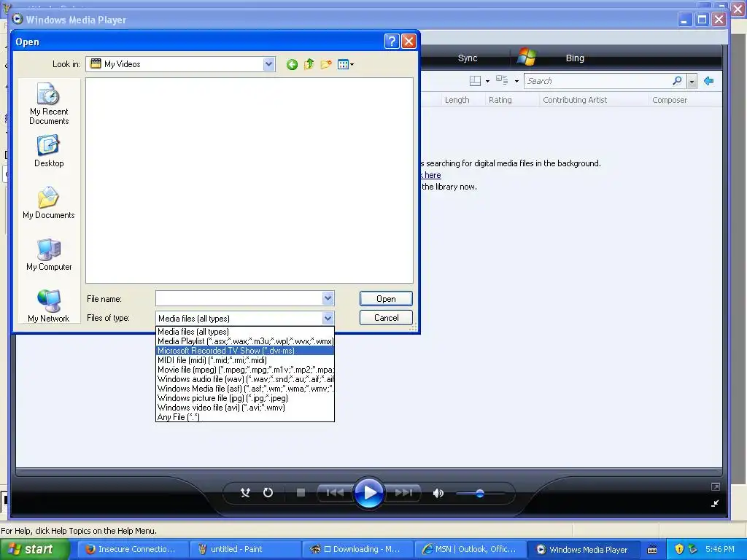747x560 pixels.
Task: Select Any File (*.*) type
Action: click(x=245, y=417)
